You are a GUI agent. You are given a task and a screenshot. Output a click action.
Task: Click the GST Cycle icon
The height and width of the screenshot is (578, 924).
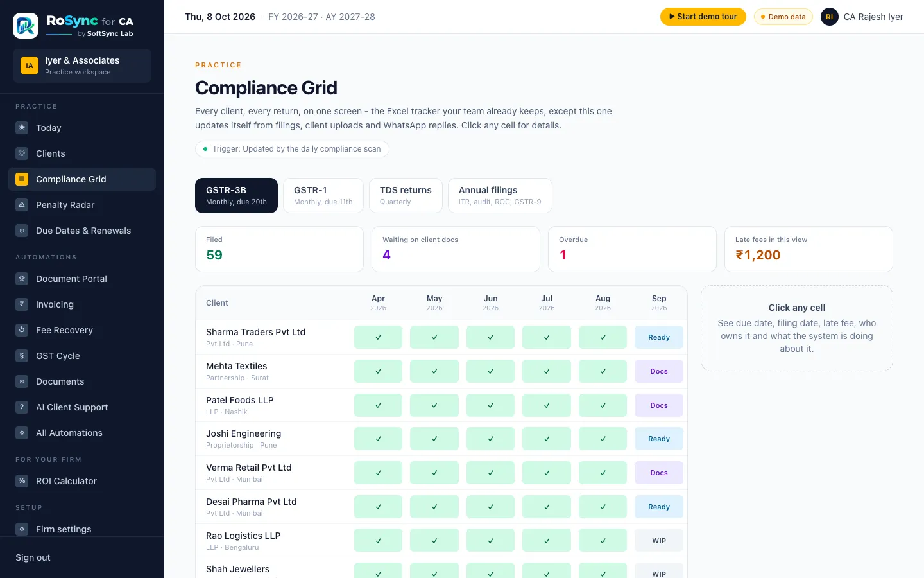click(x=22, y=356)
